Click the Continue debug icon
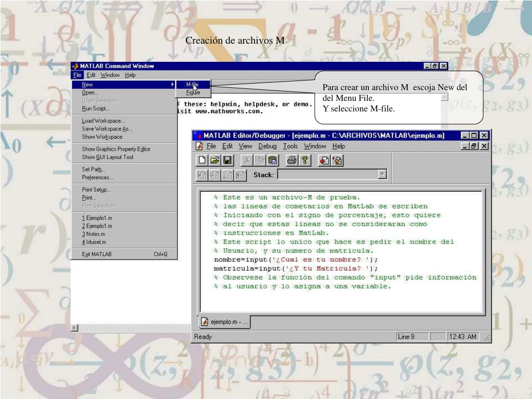 coord(228,175)
